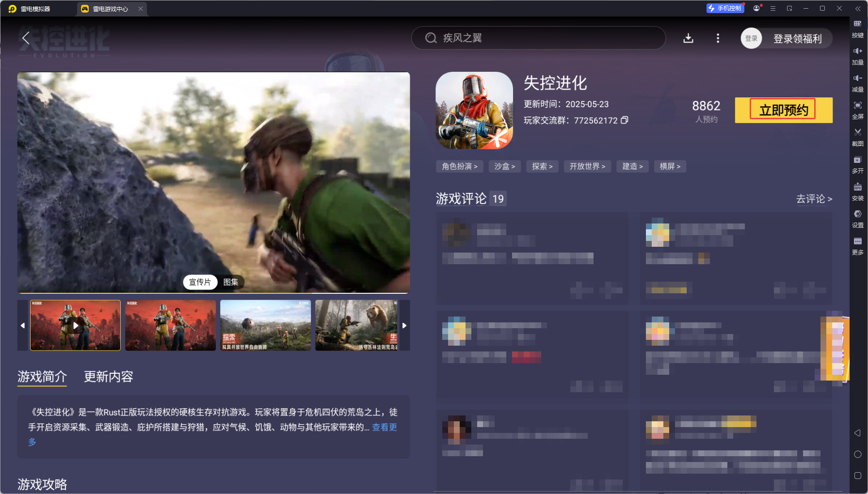868x494 pixels.
Task: Show 更多 tools in the sidebar
Action: (858, 246)
